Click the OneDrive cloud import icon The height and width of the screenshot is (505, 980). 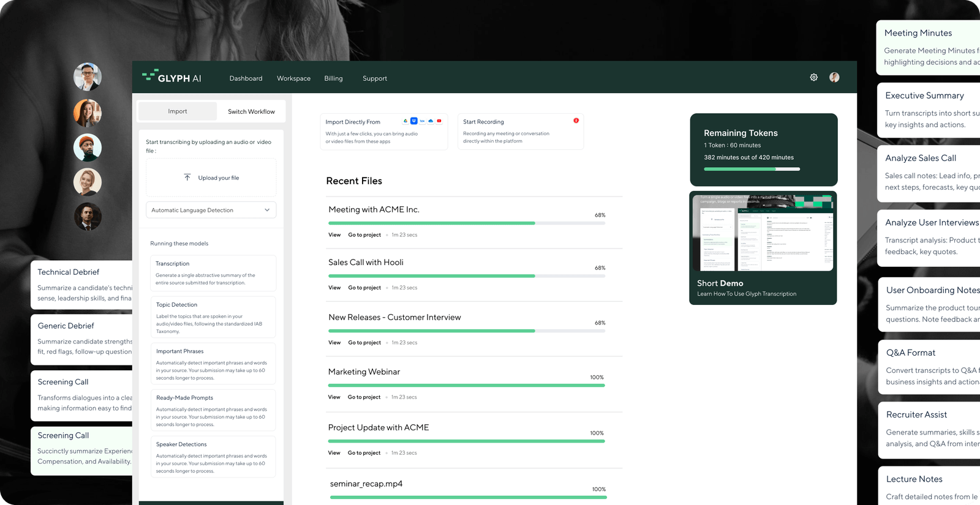point(431,121)
